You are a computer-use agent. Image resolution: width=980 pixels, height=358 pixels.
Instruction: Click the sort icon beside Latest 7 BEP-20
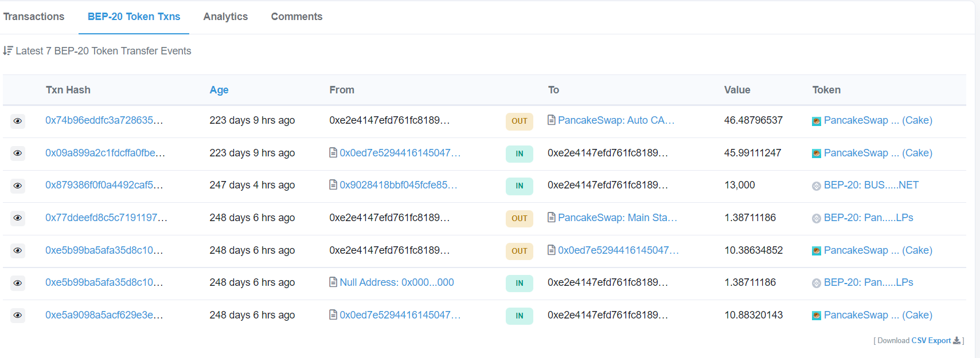point(7,50)
